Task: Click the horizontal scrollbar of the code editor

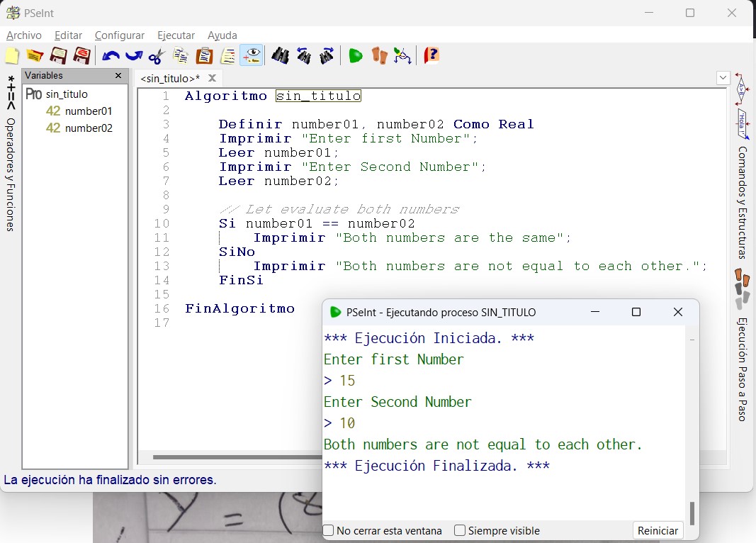Action: click(x=237, y=457)
